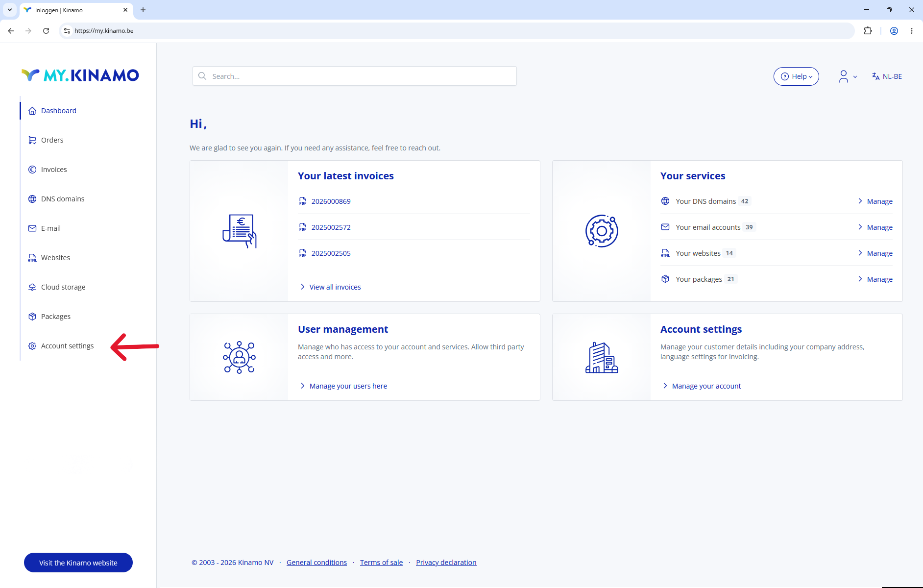The width and height of the screenshot is (923, 588).
Task: Manage Your websites
Action: pos(875,253)
